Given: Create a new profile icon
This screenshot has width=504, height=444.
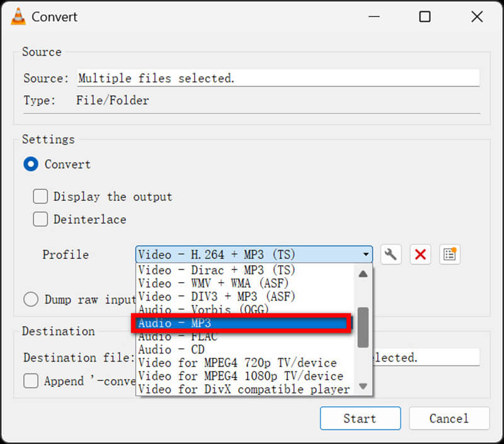Looking at the screenshot, I should coord(450,255).
